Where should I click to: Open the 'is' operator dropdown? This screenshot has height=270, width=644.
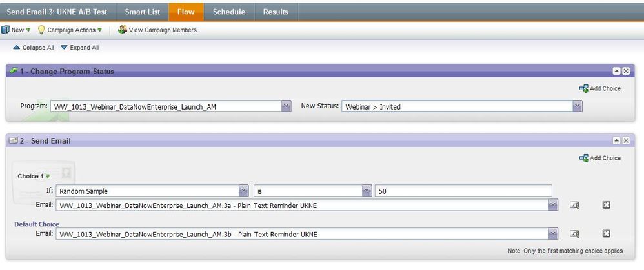point(367,191)
